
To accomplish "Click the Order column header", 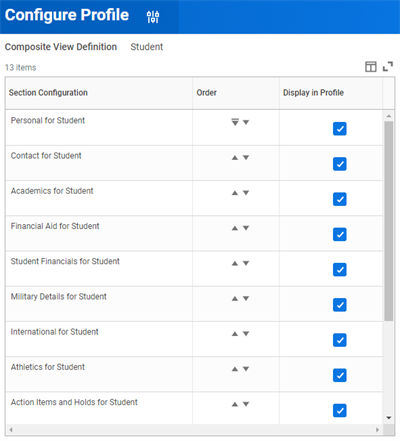I will tap(236, 93).
